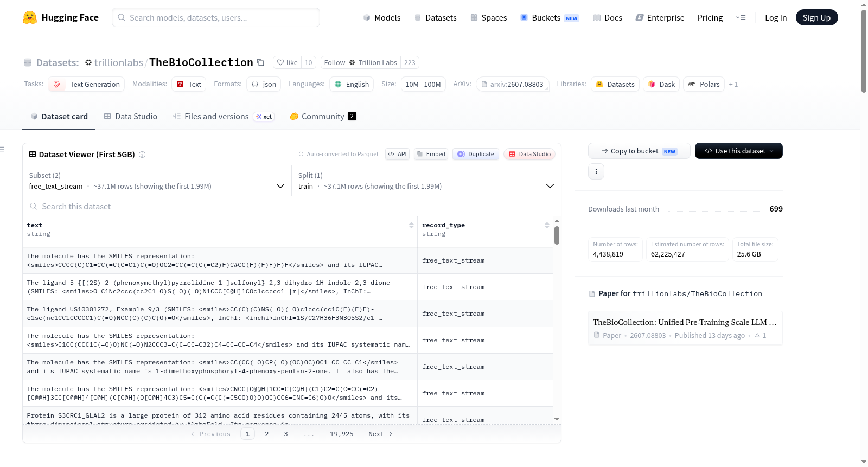
Task: Click the dataset viewer vertical scrollbar thumb
Action: (557, 235)
